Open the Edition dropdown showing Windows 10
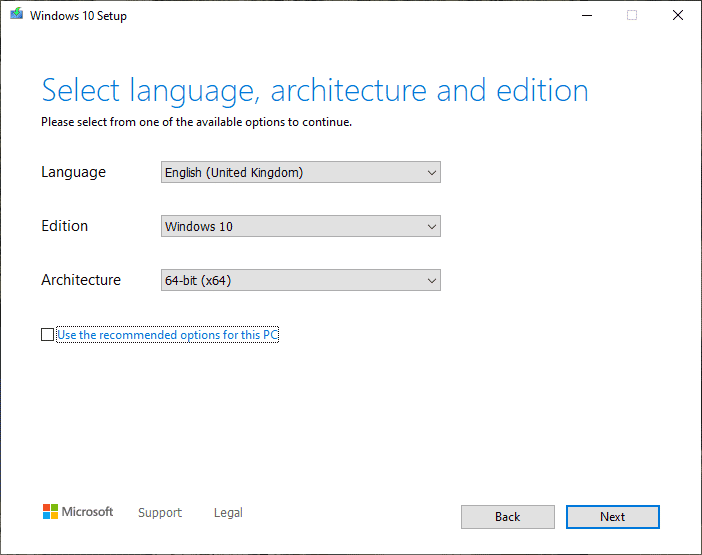 click(x=301, y=226)
